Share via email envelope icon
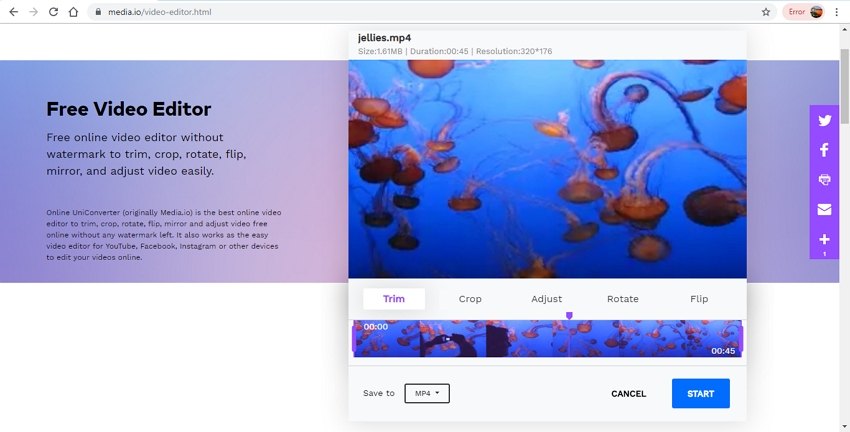 pyautogui.click(x=824, y=210)
